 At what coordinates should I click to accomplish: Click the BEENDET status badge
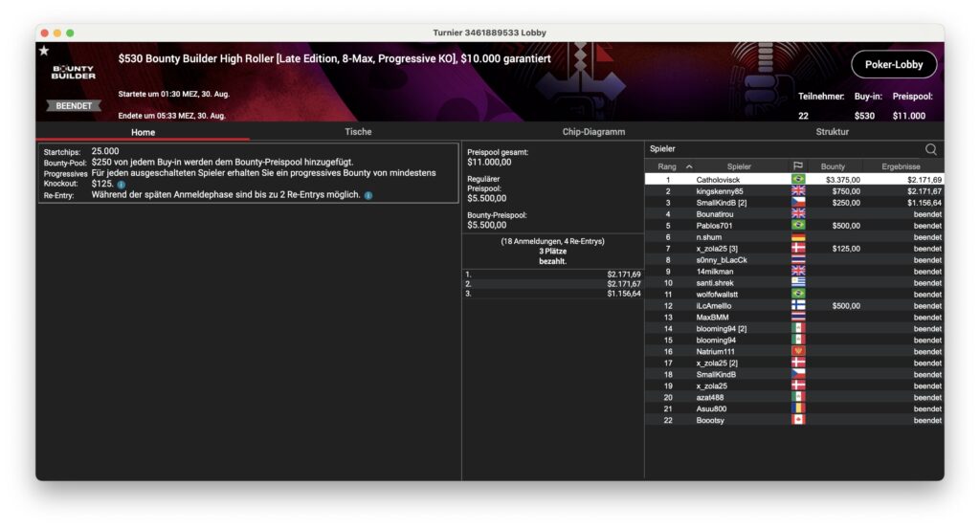coord(74,106)
